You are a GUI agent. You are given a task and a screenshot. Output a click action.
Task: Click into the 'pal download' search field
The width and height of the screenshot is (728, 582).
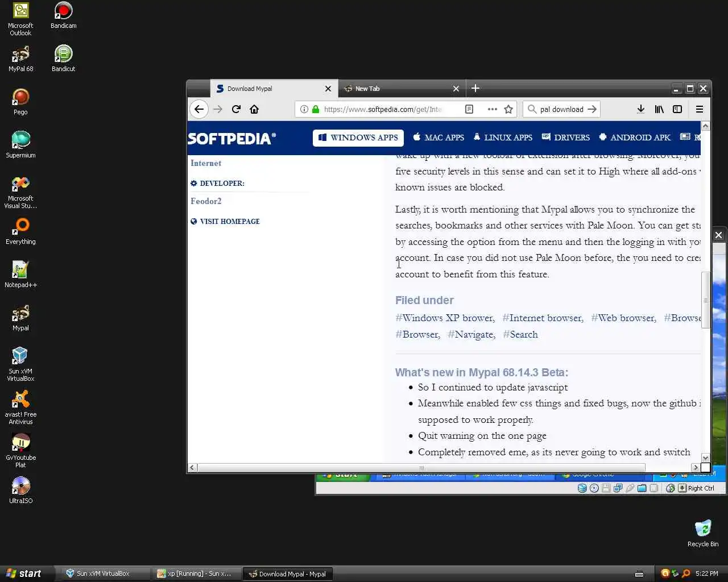(562, 109)
